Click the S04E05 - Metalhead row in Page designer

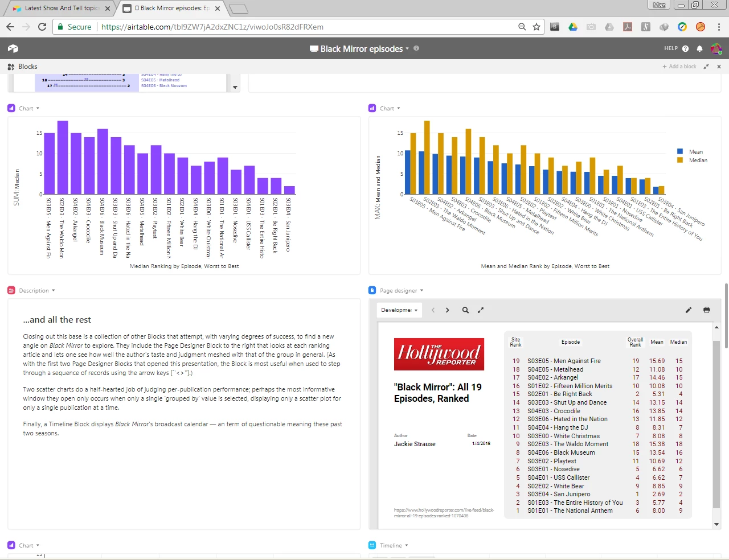click(599, 369)
